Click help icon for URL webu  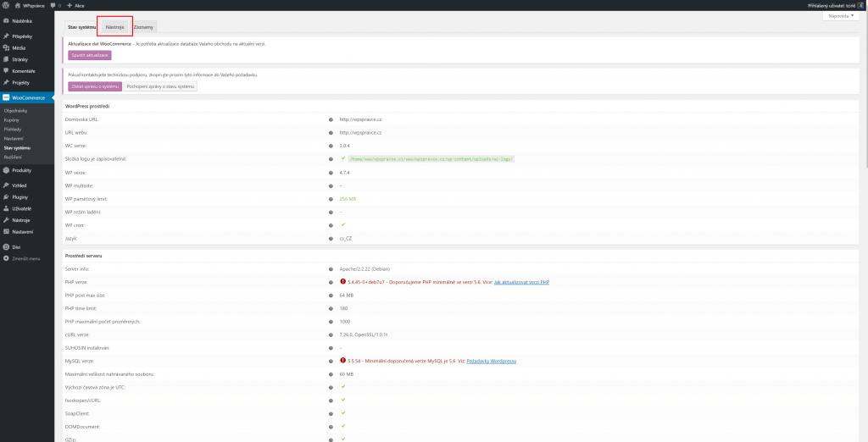pyautogui.click(x=331, y=133)
